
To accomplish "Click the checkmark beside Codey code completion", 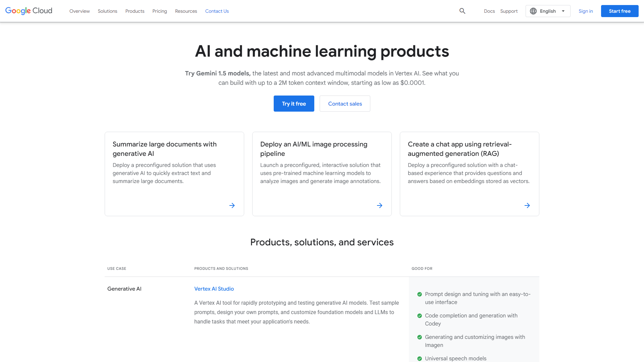I will click(420, 315).
